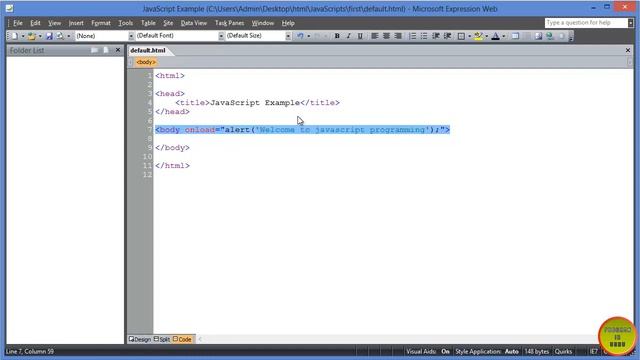Viewport: 640px width, 360px height.
Task: Save the page with the floppy icon
Action: tap(49, 36)
